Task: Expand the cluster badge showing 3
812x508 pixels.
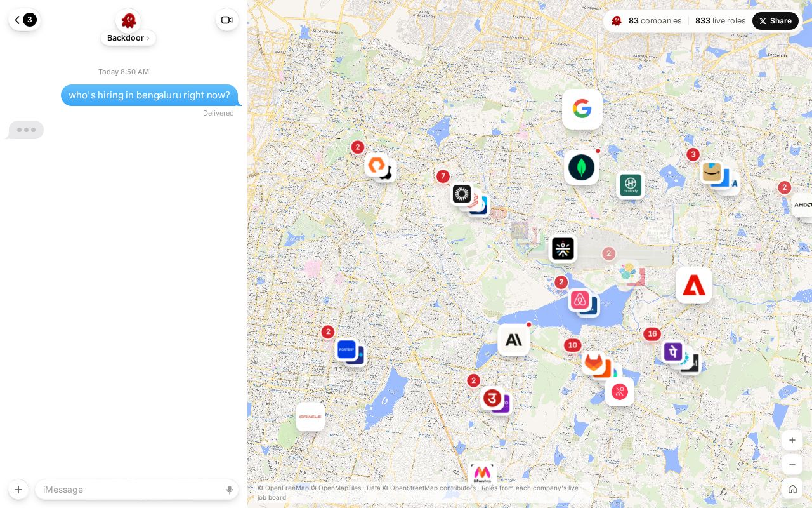Action: coord(693,154)
